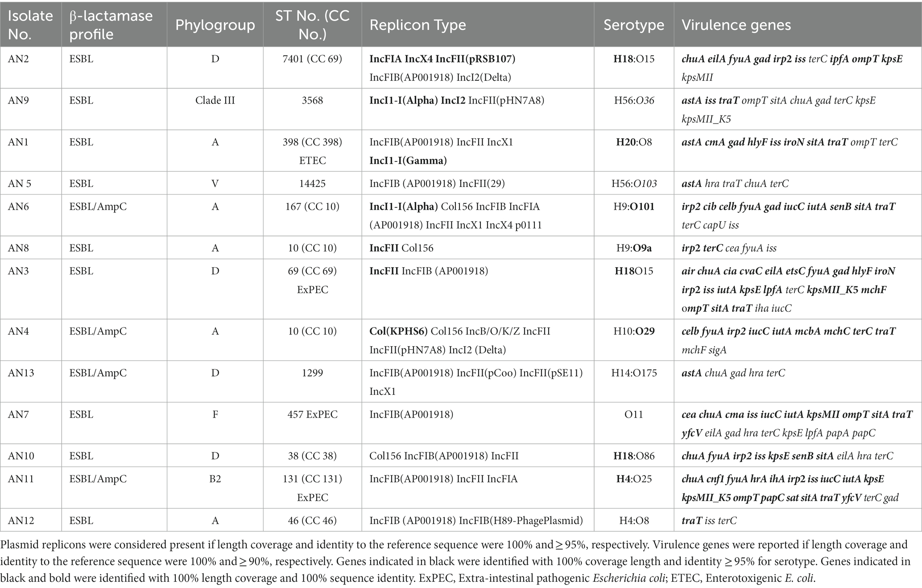Click replicon text 'Col(KPHS6)' in AN4 row
Screen dimensions: 922x588
pos(398,331)
